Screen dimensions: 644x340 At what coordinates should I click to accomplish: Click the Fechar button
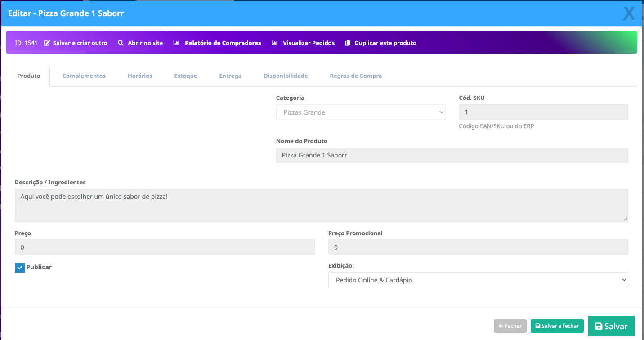510,326
